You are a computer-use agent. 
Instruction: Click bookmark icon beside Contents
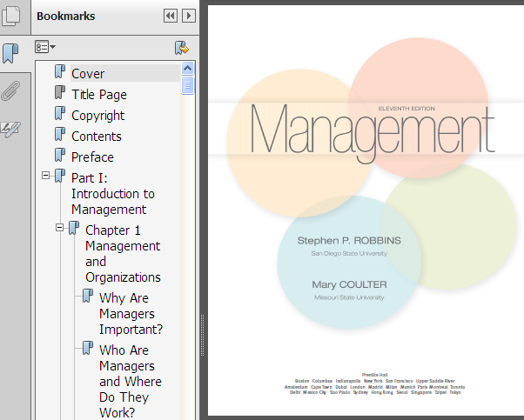point(60,134)
